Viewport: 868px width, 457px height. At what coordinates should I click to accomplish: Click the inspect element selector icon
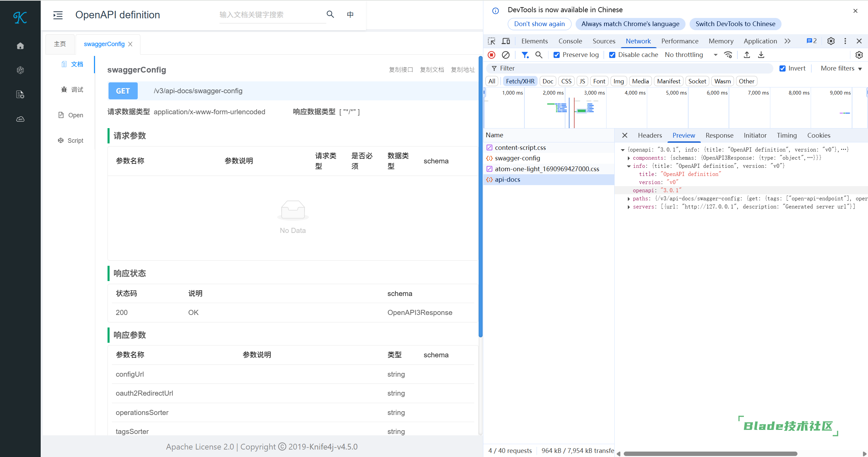[x=491, y=41]
